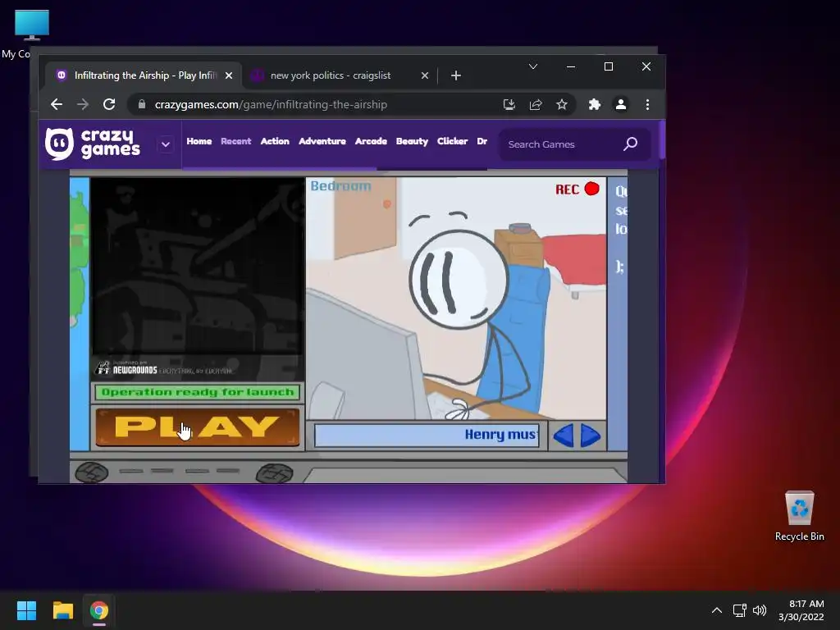
Task: Click the install app icon in address bar
Action: click(509, 104)
